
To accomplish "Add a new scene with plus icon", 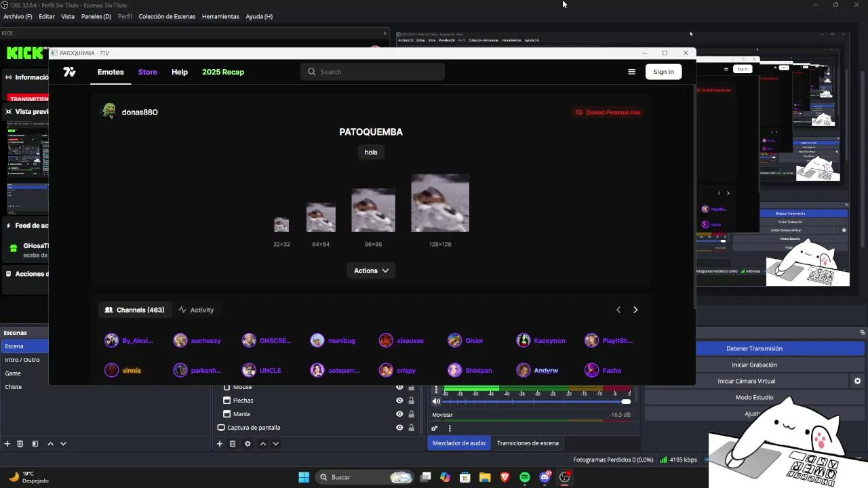I will (7, 444).
